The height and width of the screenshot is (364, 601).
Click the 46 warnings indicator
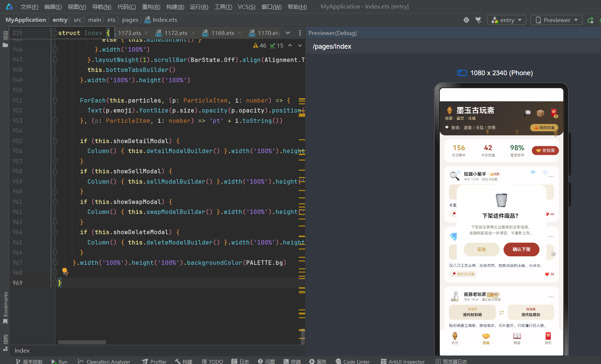click(260, 45)
